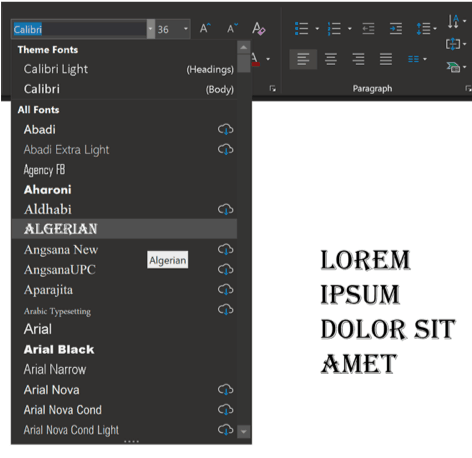Click the cloud icon for Arial Nova Cond
This screenshot has height=458, width=472.
[226, 410]
